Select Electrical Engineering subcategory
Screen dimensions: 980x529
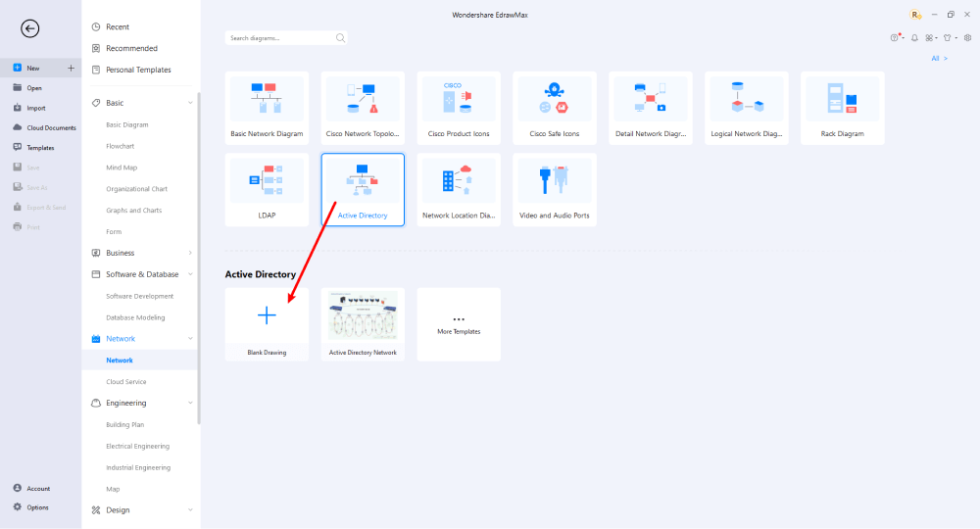coord(137,446)
